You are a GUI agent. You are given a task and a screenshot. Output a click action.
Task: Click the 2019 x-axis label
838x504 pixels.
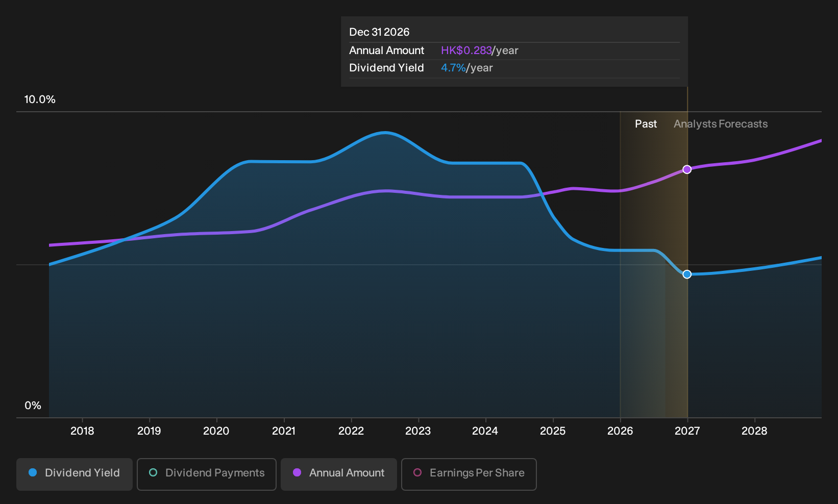[x=149, y=431]
